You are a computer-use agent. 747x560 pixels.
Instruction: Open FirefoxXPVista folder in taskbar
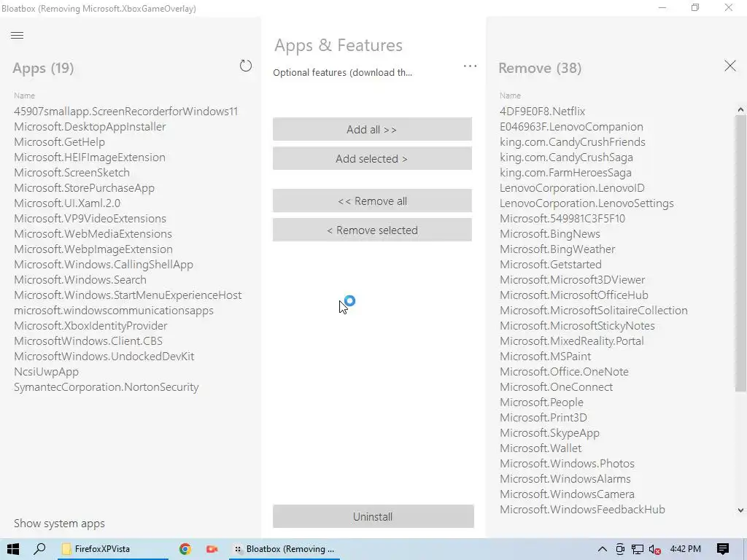click(x=113, y=549)
